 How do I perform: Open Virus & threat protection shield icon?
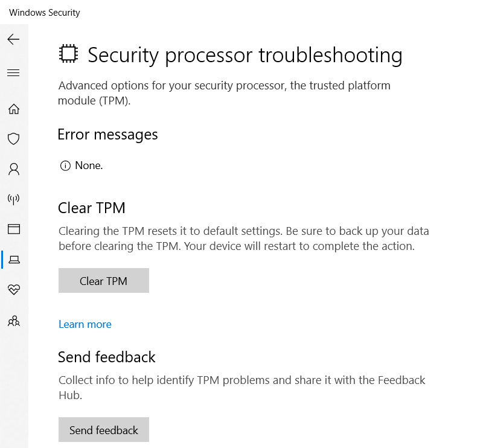click(x=13, y=139)
